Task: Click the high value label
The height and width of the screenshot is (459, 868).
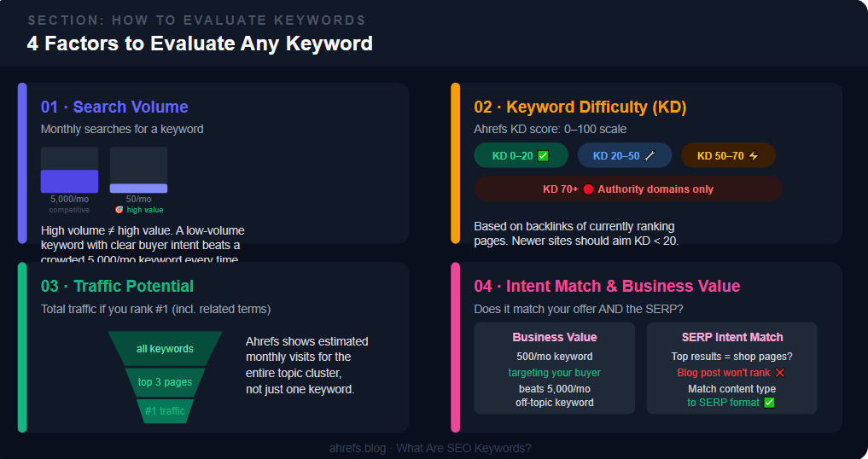Action: point(145,210)
